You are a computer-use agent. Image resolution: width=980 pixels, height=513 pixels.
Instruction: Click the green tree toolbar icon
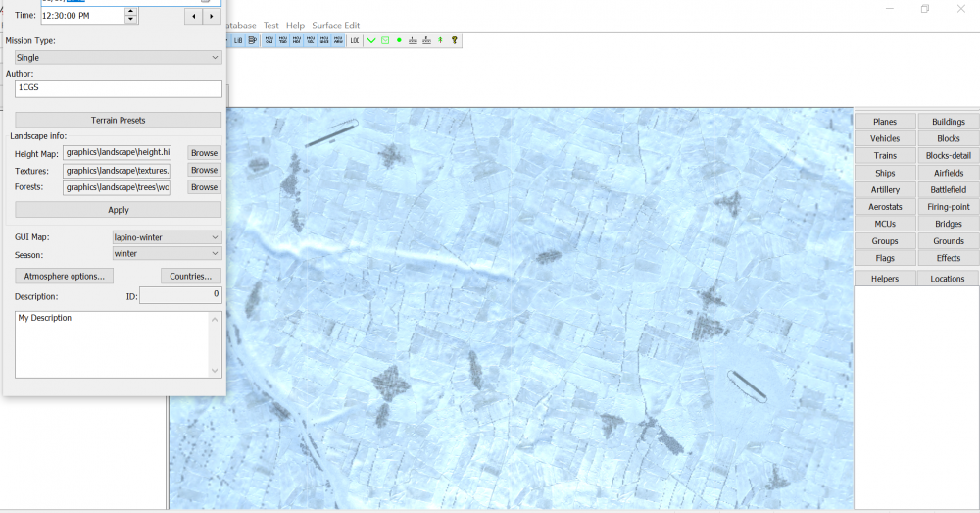point(440,40)
